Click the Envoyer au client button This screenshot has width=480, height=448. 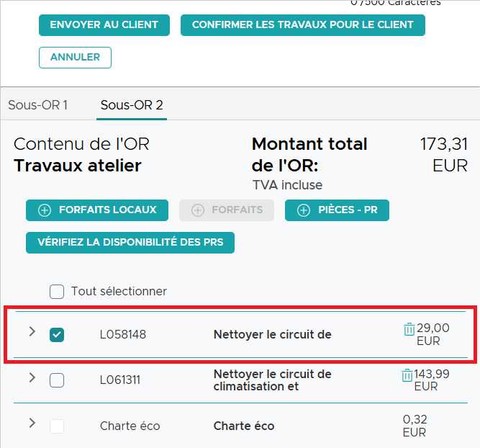[104, 25]
